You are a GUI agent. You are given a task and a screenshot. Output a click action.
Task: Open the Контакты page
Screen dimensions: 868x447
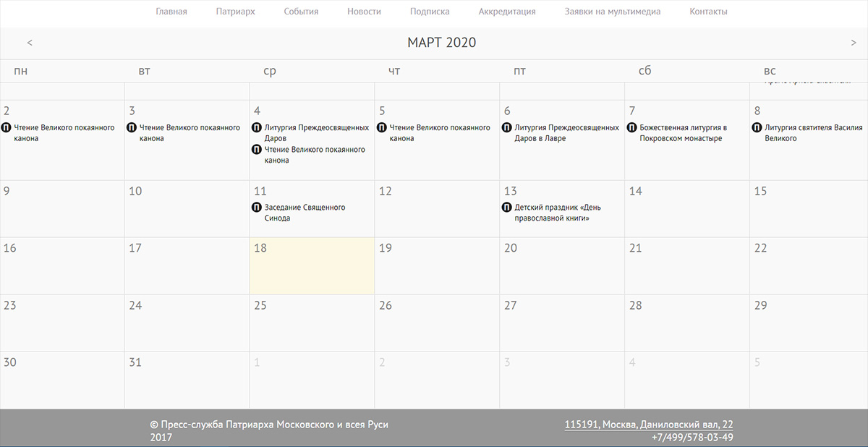[708, 12]
